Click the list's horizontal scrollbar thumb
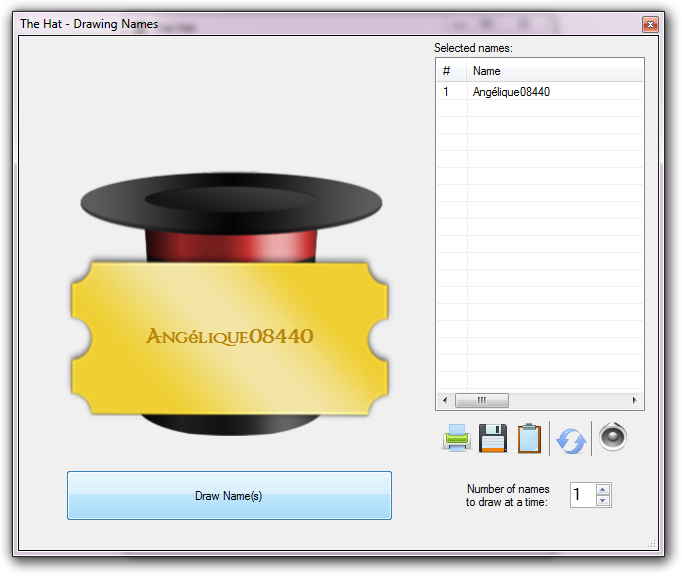Viewport: 682px width, 576px height. 481,400
